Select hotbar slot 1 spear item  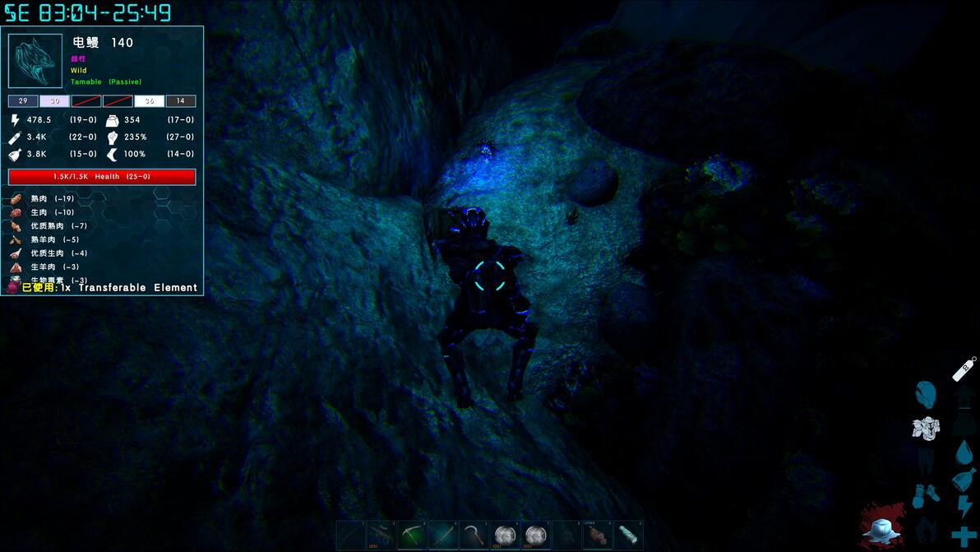tap(350, 535)
